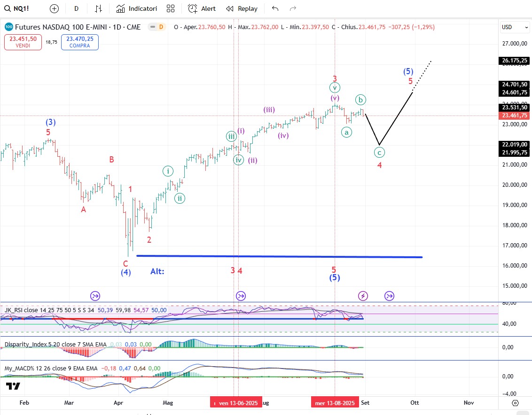Redo the chart action
Image resolution: width=532 pixels, height=415 pixels.
(x=293, y=9)
